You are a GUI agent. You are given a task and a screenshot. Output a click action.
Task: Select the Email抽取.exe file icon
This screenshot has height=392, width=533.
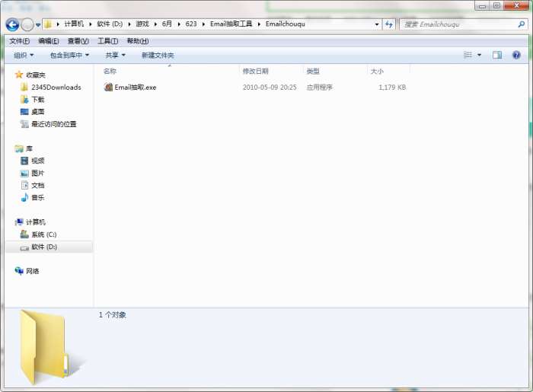[x=108, y=87]
